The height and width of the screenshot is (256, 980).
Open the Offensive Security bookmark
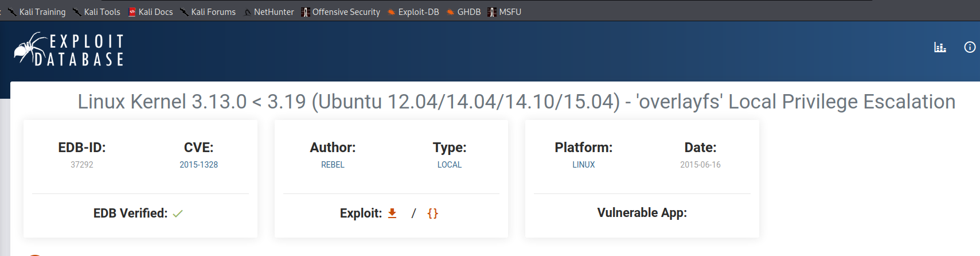coord(341,12)
